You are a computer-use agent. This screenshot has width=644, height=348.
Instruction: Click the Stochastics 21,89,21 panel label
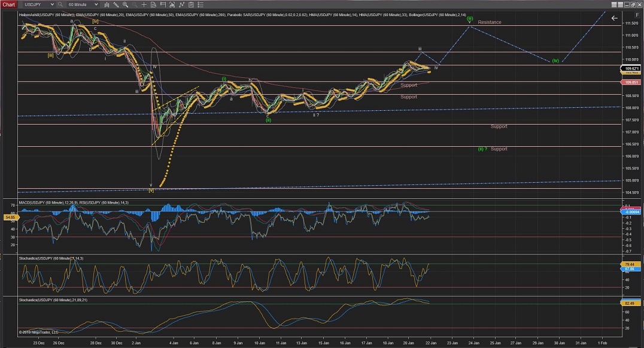pyautogui.click(x=53, y=300)
